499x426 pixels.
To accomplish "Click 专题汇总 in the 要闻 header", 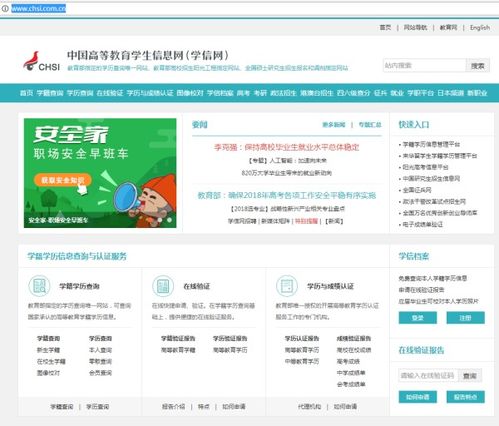I will 370,125.
